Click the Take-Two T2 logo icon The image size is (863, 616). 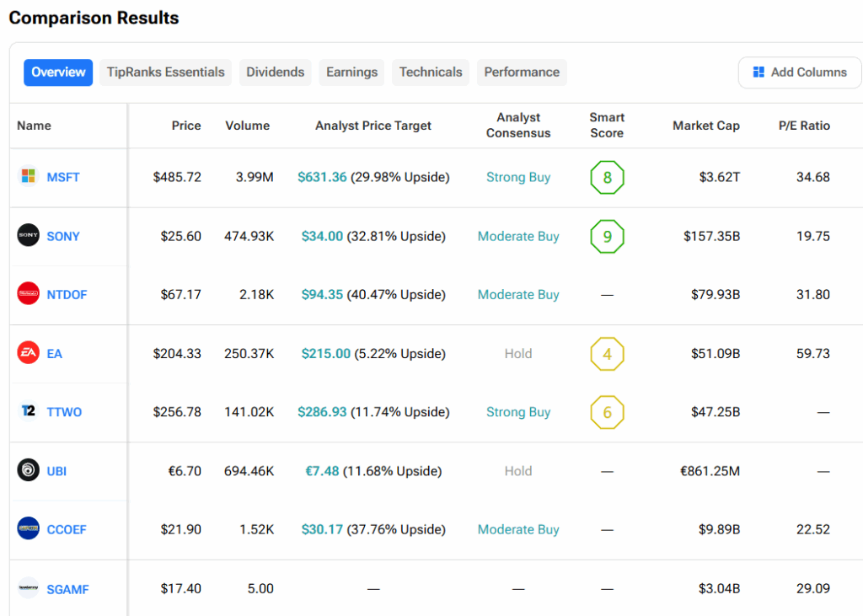28,412
